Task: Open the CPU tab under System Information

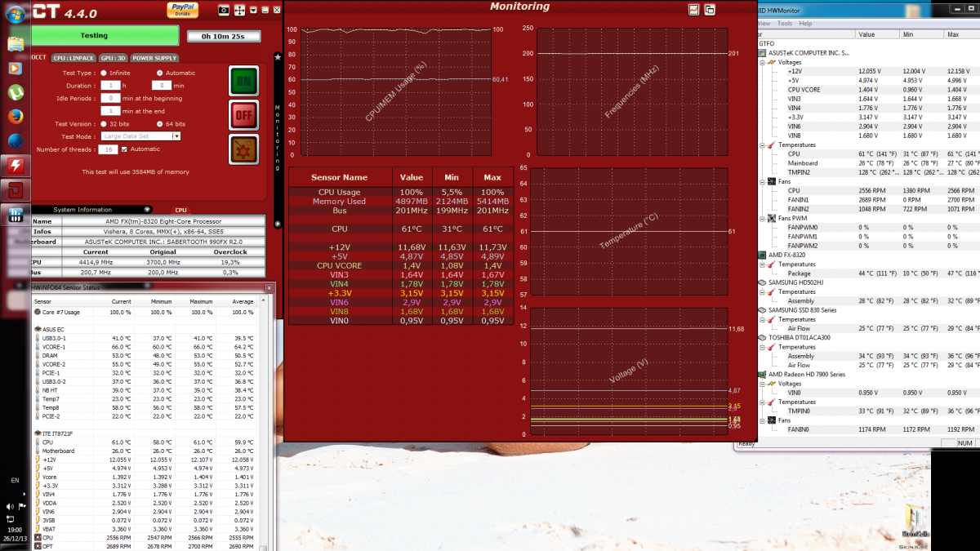Action: tap(180, 210)
